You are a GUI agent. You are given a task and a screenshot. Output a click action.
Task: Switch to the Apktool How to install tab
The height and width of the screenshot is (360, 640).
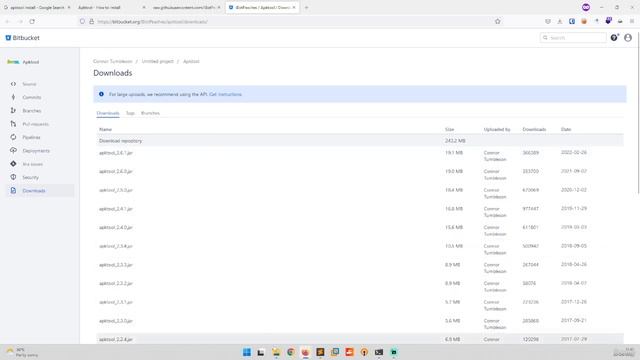111,7
